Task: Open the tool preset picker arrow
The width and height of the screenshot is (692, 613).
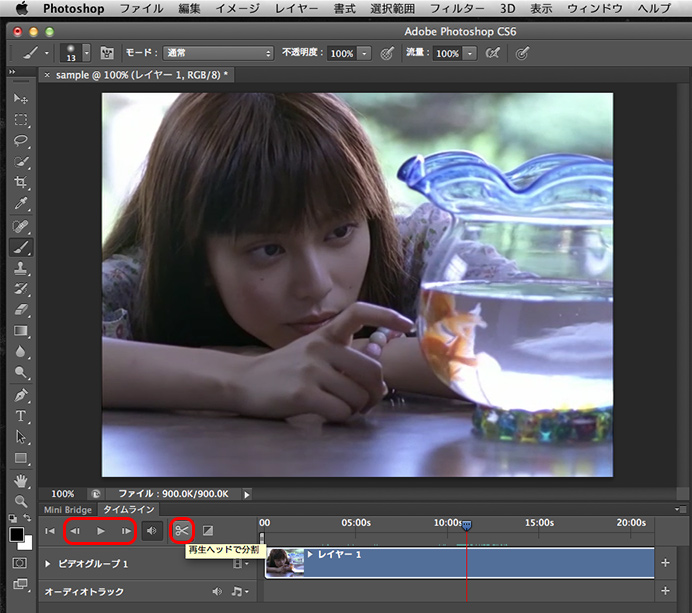Action: click(x=46, y=53)
